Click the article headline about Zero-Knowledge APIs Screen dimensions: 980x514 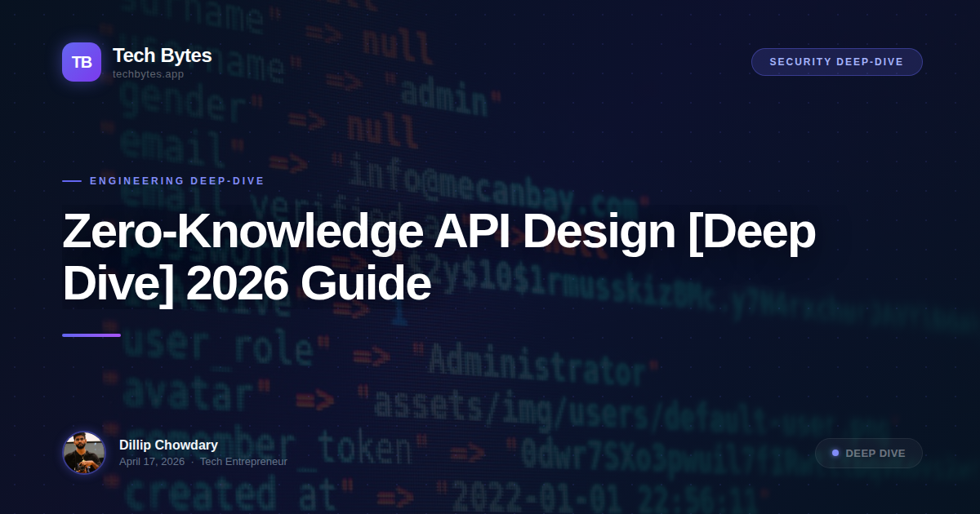[x=439, y=257]
